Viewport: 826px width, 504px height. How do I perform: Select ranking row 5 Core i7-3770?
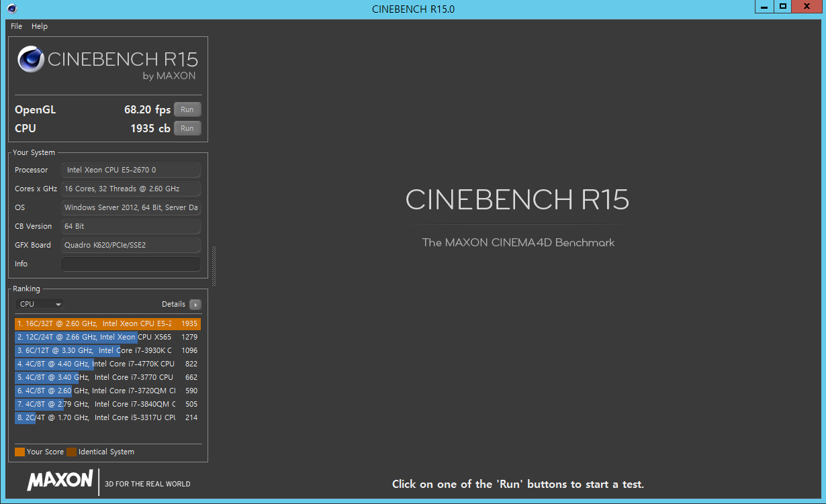pyautogui.click(x=107, y=377)
